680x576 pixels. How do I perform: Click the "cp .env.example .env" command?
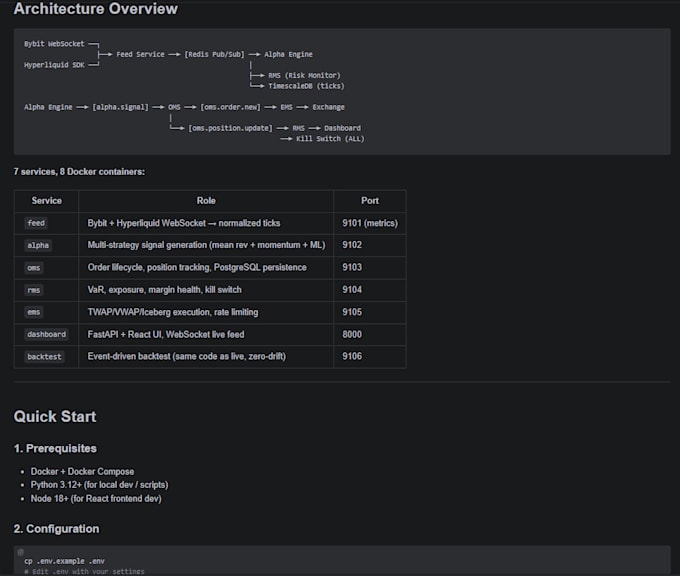tap(64, 561)
